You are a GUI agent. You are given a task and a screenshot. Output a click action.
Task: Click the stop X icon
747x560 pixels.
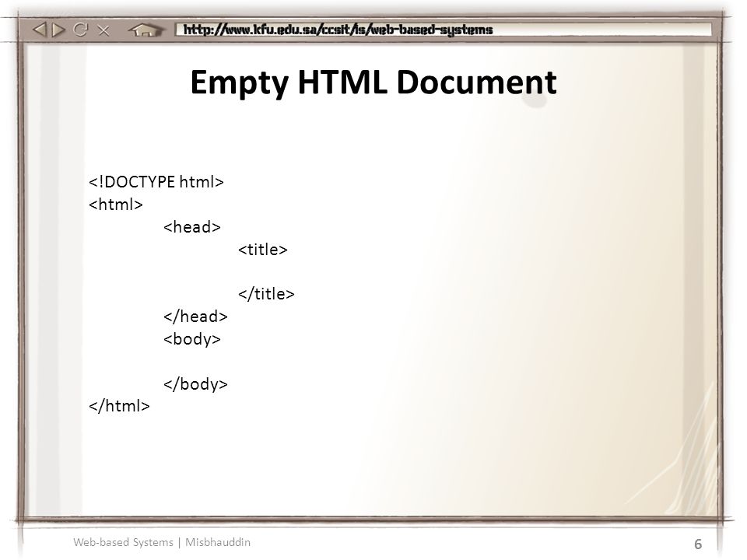click(x=103, y=31)
